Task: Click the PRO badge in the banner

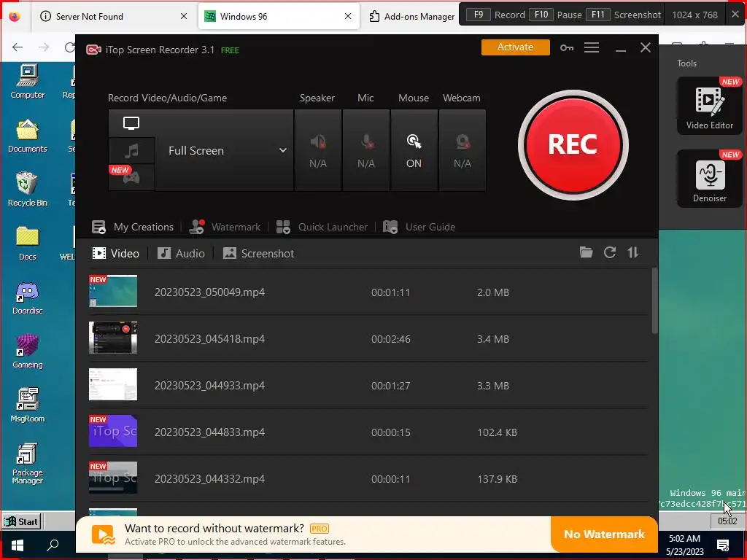Action: 320,529
